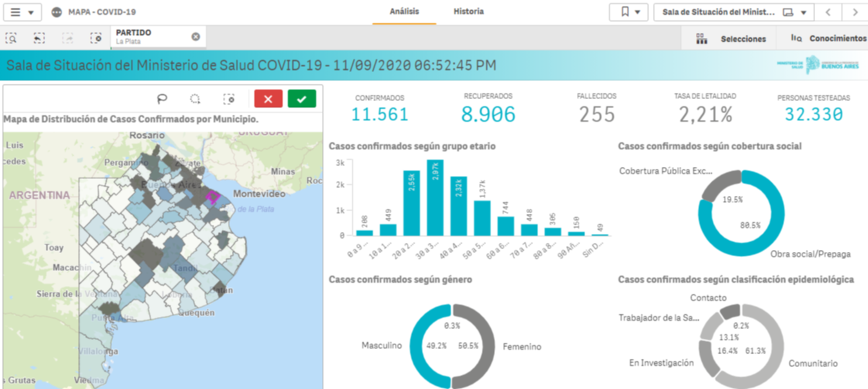The width and height of the screenshot is (868, 389).
Task: Go to the previous sheet arrow
Action: click(828, 12)
